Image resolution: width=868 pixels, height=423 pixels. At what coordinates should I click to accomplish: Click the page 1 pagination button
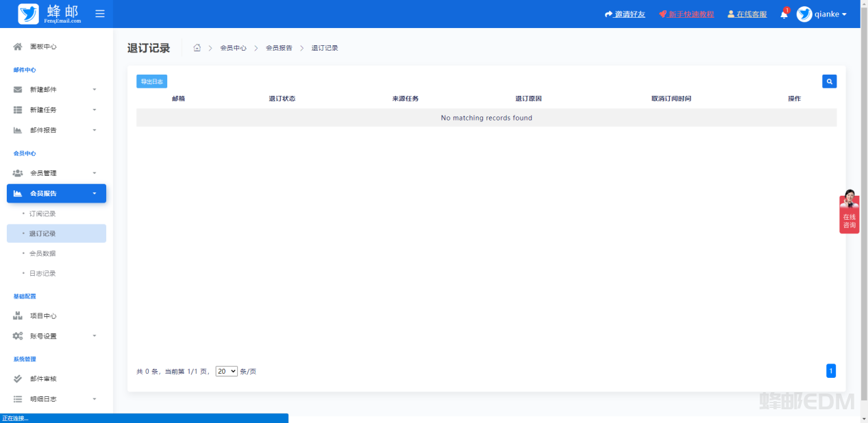[x=830, y=371]
